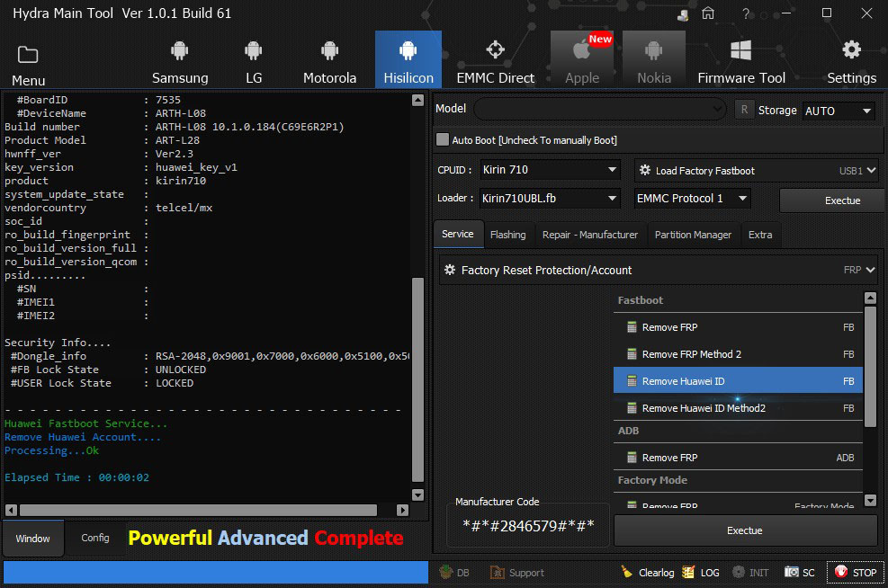Switch to the Flashing tab

click(507, 235)
